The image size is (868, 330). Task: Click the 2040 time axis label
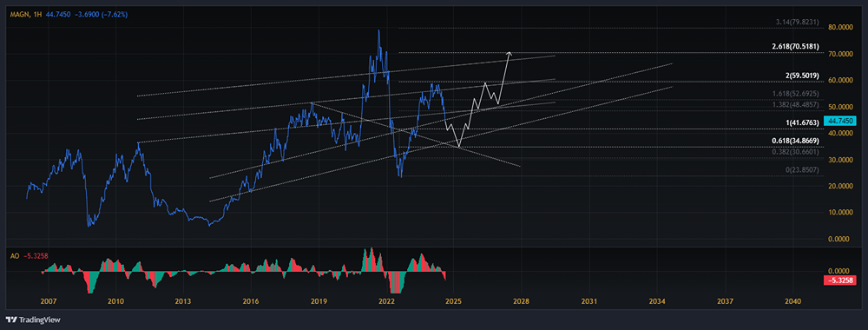point(792,301)
